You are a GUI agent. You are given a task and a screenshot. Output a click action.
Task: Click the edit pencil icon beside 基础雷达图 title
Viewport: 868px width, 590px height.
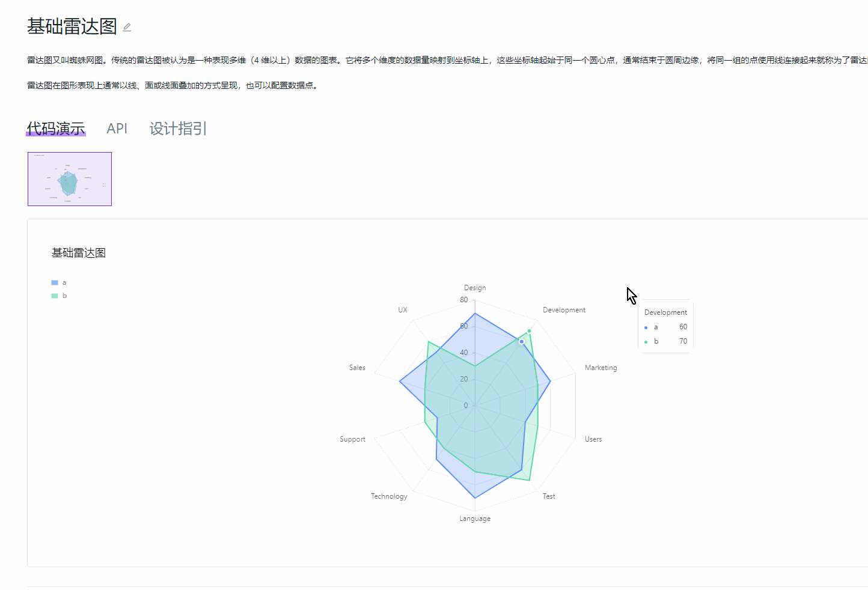pos(126,26)
